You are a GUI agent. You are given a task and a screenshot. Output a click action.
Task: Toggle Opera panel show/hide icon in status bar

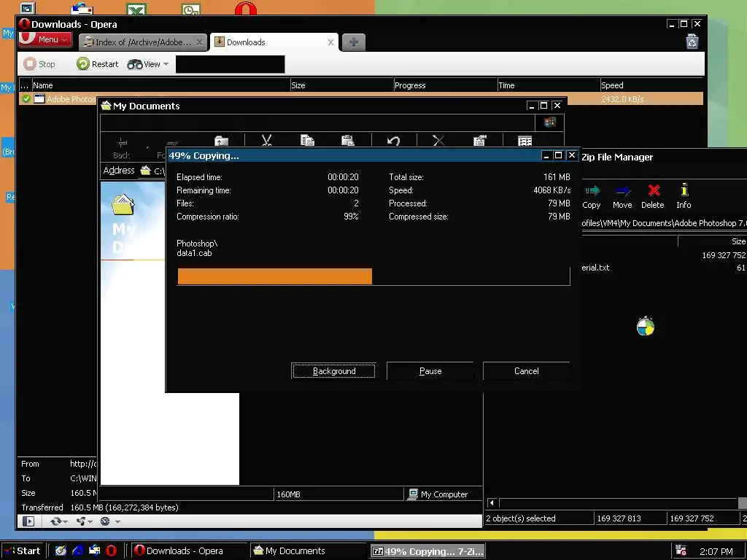[28, 521]
